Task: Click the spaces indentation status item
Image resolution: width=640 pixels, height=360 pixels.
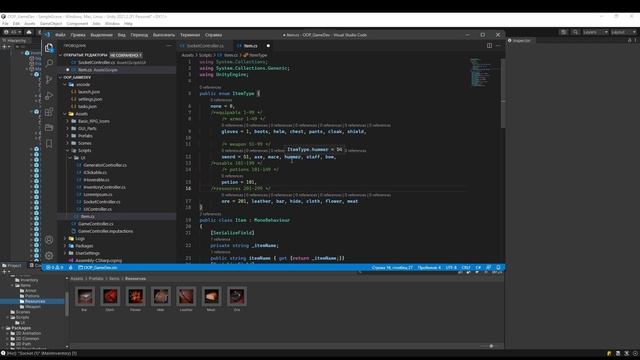Action: (x=429, y=268)
